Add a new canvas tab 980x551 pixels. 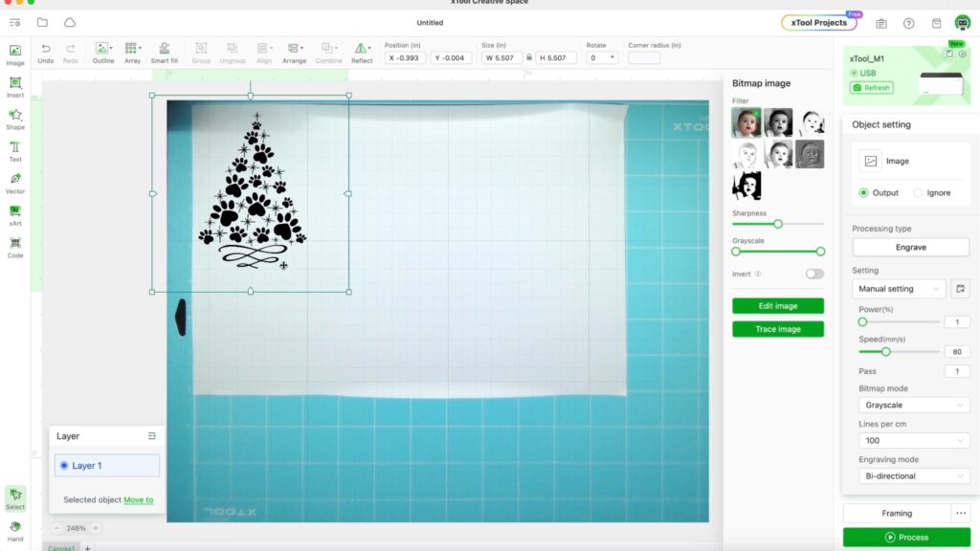pyautogui.click(x=87, y=548)
